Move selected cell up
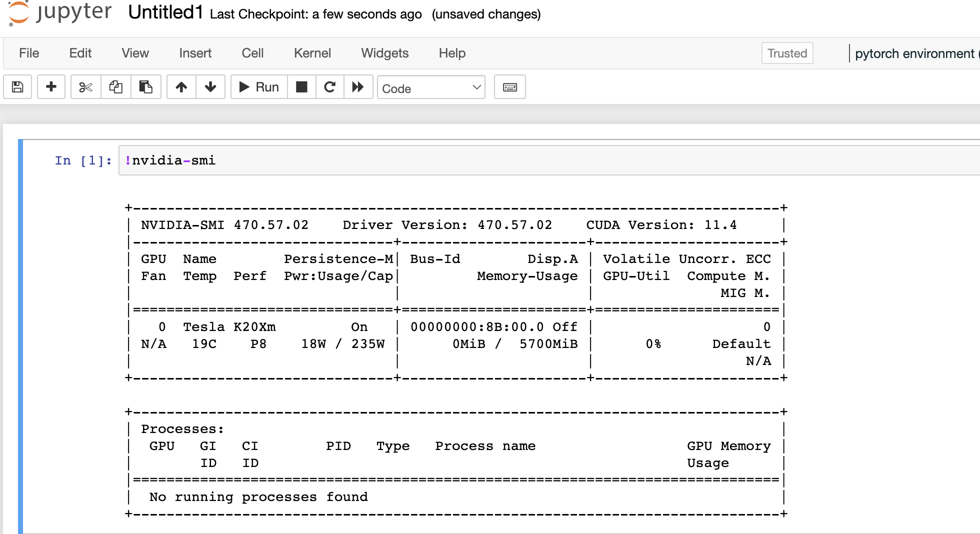Image resolution: width=980 pixels, height=534 pixels. [181, 87]
